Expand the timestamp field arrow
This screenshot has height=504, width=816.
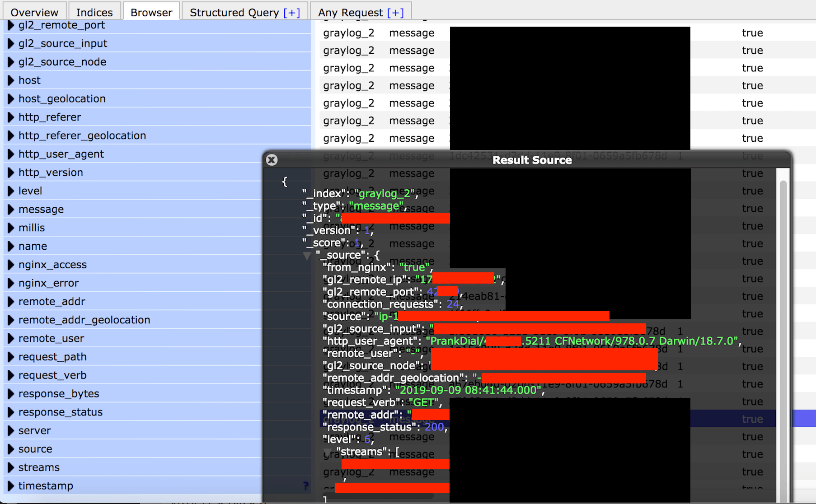(x=11, y=486)
